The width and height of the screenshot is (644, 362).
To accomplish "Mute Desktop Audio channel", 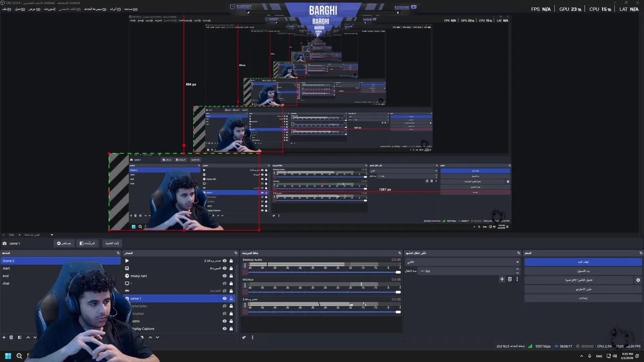I will 245,273.
